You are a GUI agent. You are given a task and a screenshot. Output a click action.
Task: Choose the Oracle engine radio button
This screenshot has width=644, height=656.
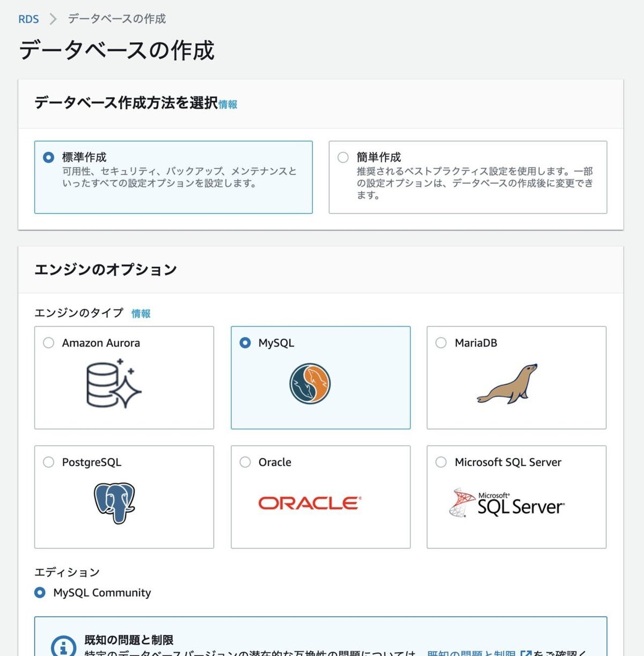[x=245, y=462]
